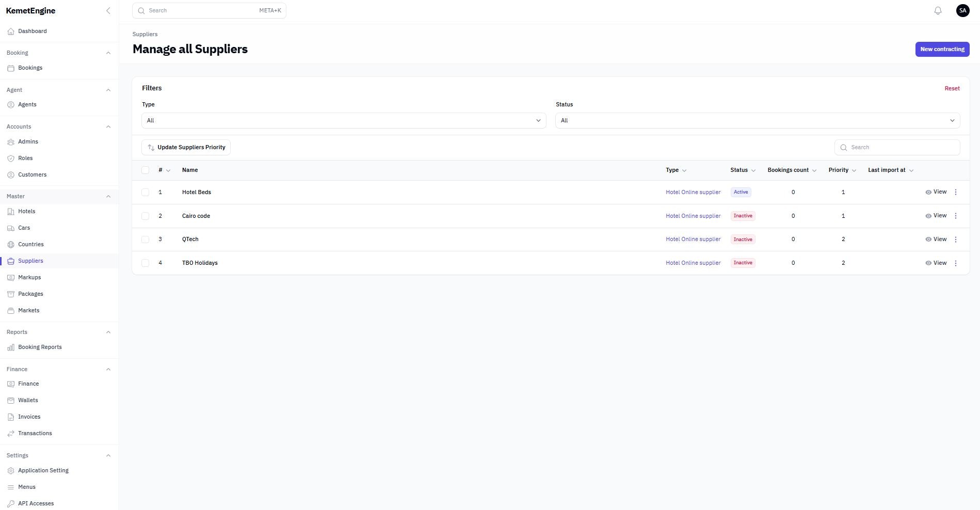Image resolution: width=980 pixels, height=510 pixels.
Task: Select the QTech row checkbox
Action: (x=145, y=240)
